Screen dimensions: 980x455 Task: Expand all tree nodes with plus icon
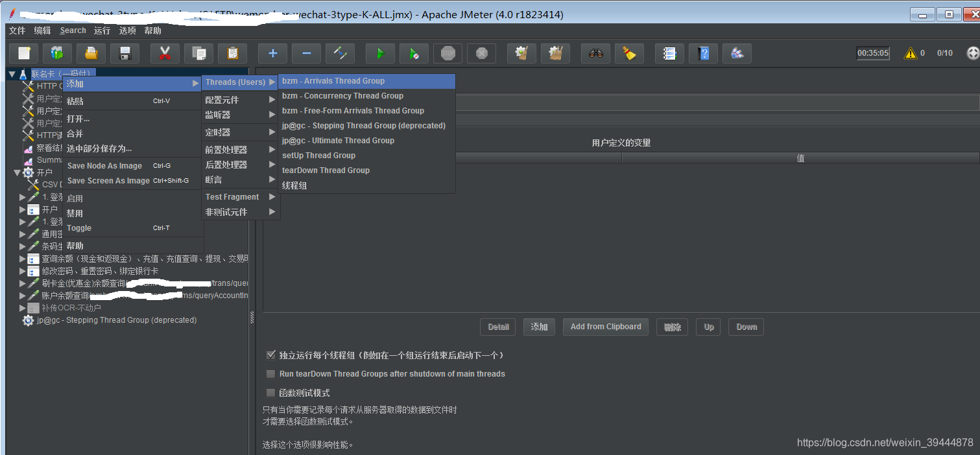pyautogui.click(x=272, y=53)
